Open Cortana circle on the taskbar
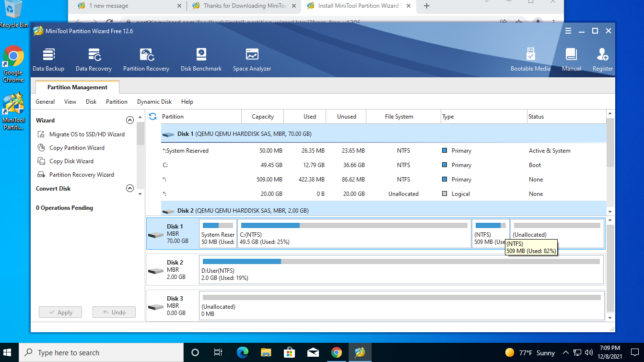This screenshot has width=644, height=362. click(195, 352)
